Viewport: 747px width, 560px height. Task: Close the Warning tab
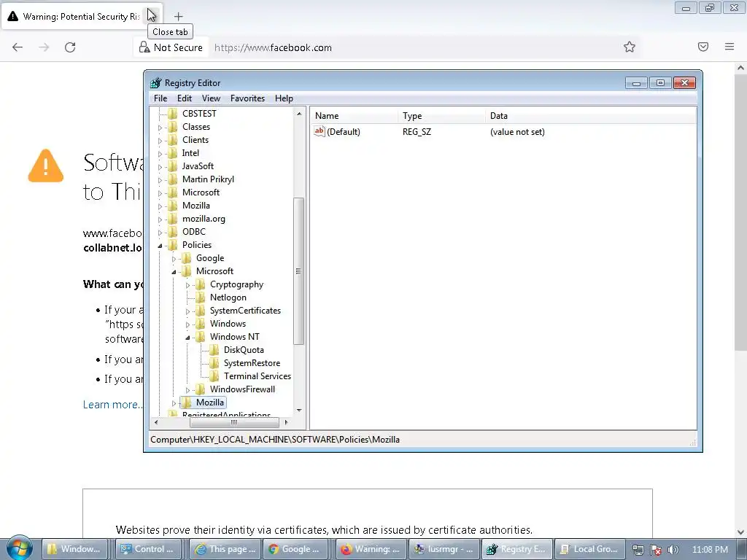tap(151, 16)
